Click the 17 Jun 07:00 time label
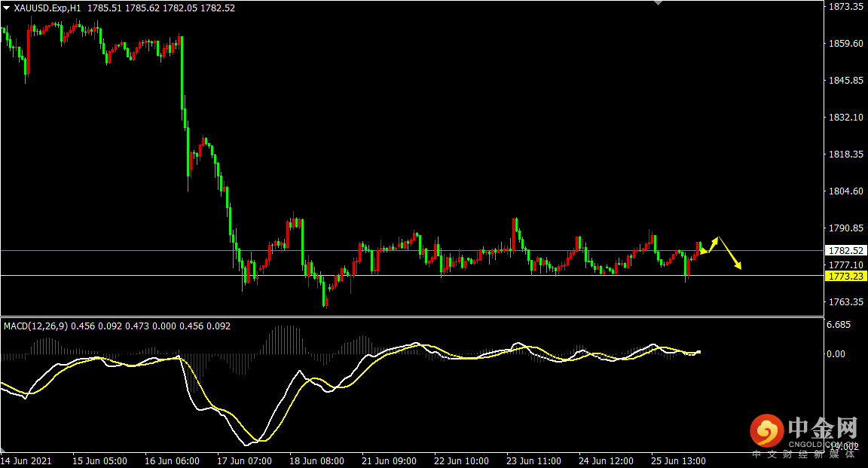 point(244,460)
